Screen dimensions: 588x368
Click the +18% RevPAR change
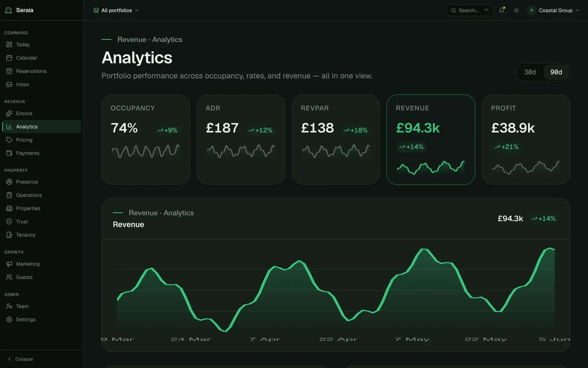click(x=355, y=130)
